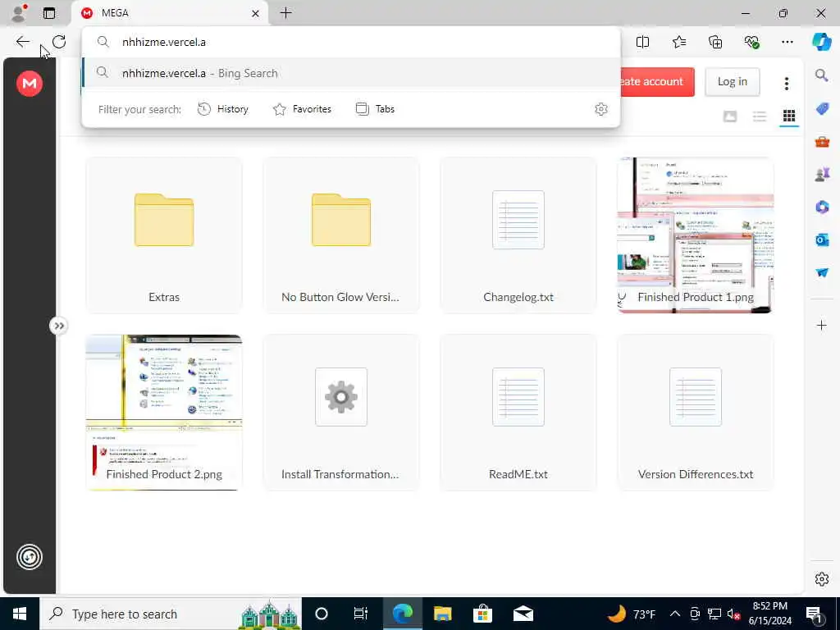840x630 pixels.
Task: Show hidden system tray icons
Action: pyautogui.click(x=675, y=614)
